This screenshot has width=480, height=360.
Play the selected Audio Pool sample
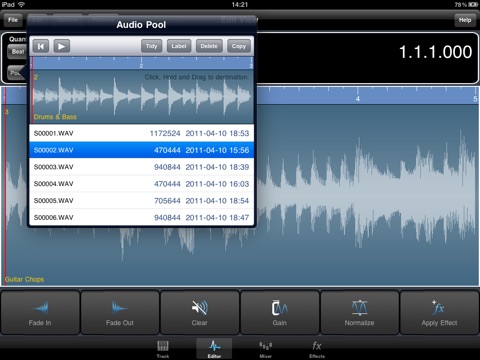pos(61,46)
